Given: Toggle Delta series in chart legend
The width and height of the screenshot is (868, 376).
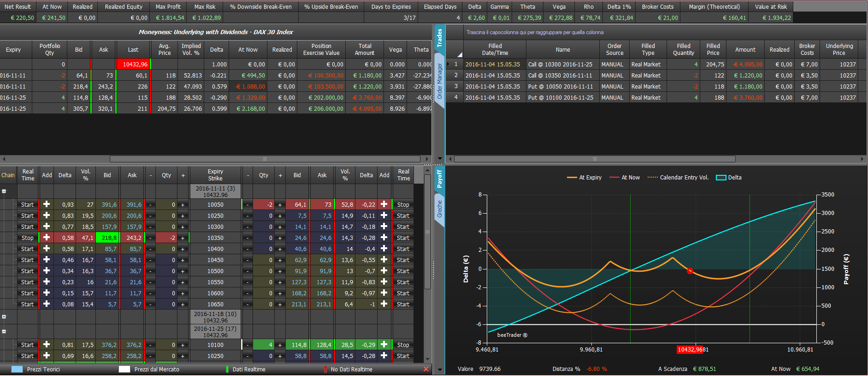Looking at the screenshot, I should [729, 178].
